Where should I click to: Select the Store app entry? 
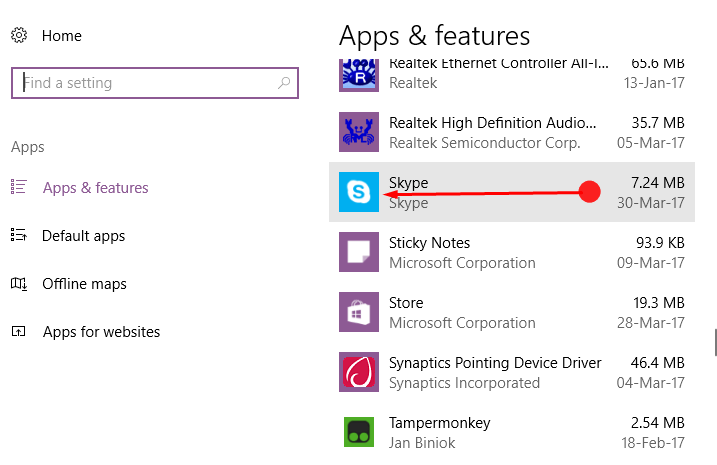coord(512,312)
